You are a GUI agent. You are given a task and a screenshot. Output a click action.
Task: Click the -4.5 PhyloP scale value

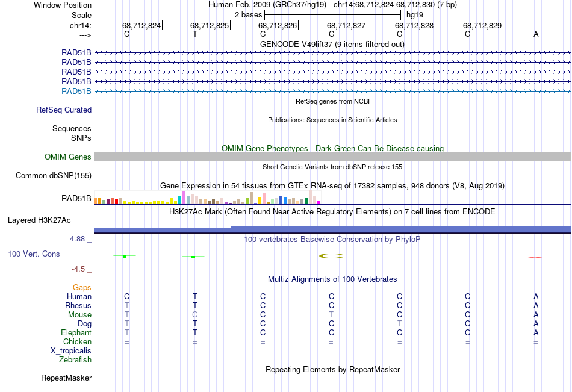tap(78, 269)
